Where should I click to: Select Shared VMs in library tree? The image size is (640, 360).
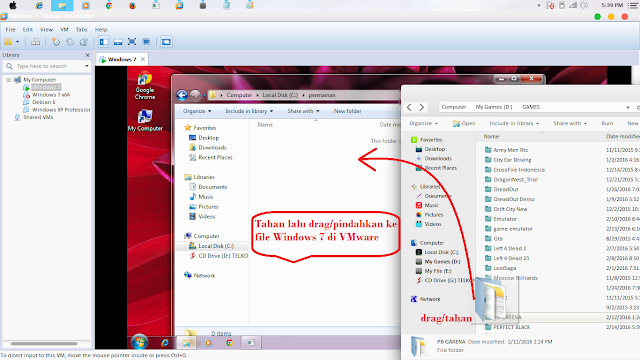coord(38,117)
